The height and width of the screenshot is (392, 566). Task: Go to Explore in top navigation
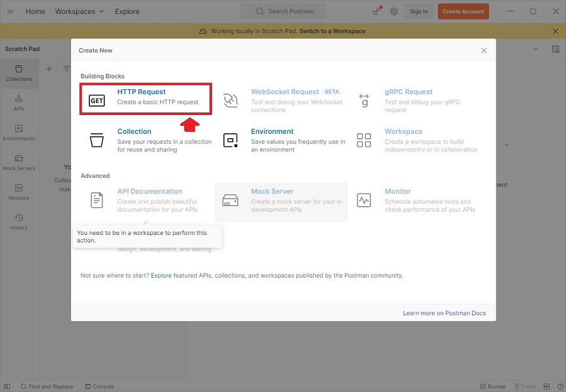click(128, 11)
